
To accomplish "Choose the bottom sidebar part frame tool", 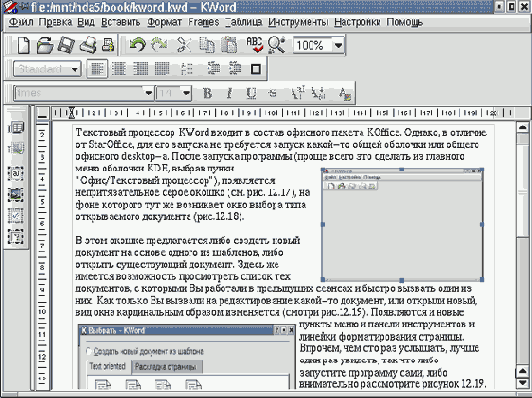I will (x=16, y=236).
